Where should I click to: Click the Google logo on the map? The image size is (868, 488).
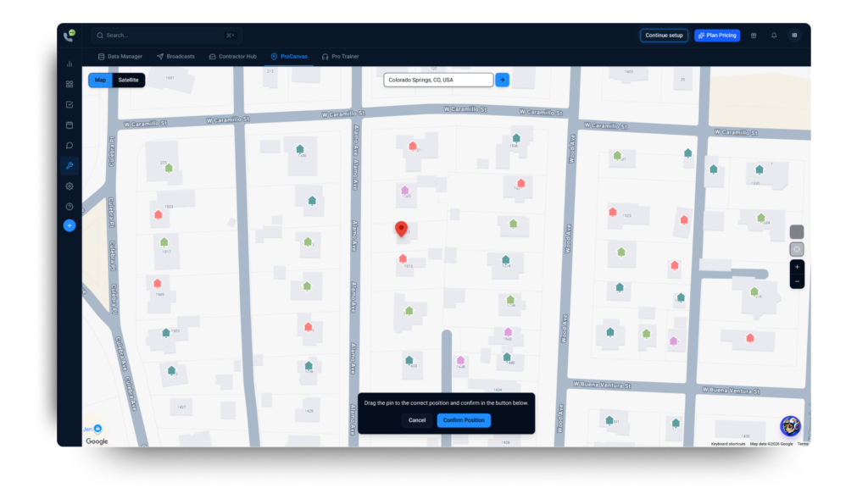pos(97,441)
